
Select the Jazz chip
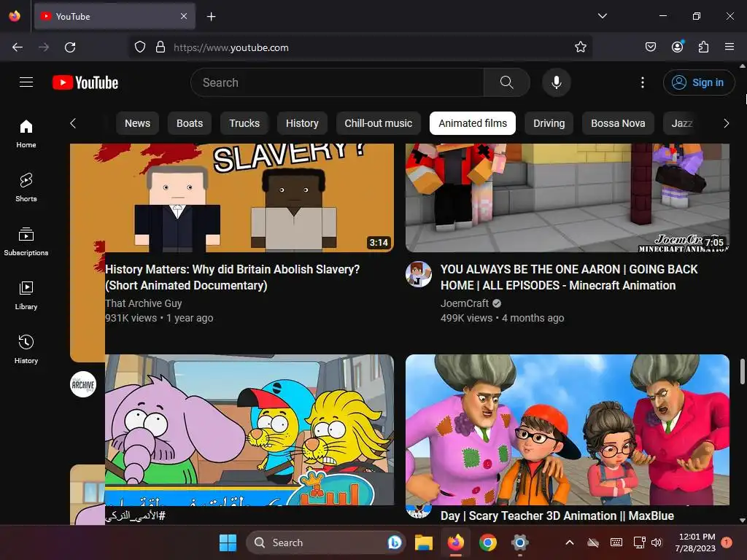682,123
